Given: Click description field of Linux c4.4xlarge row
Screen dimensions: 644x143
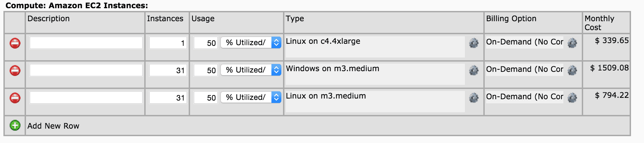Looking at the screenshot, I should pos(86,43).
